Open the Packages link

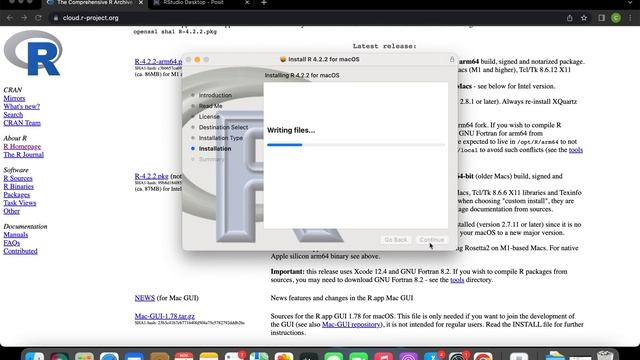coord(17,195)
